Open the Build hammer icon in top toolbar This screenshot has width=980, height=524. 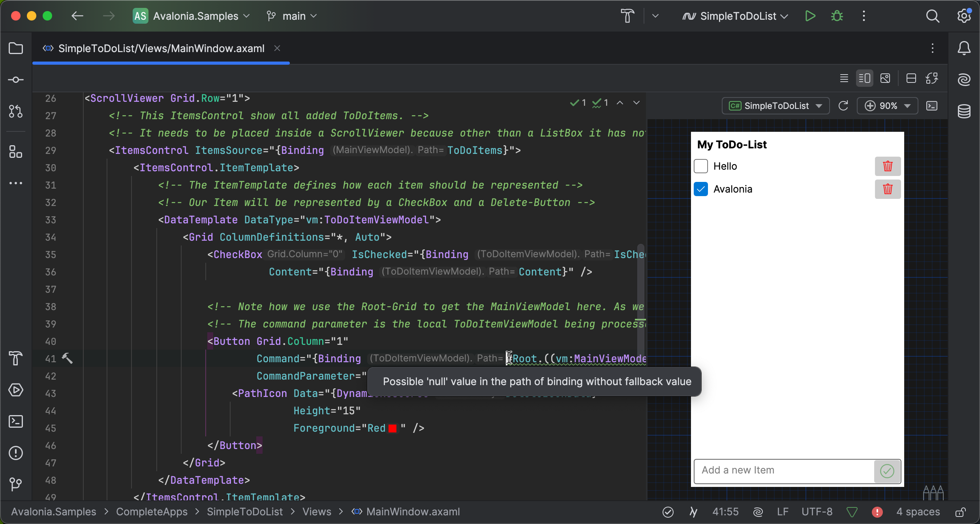(x=627, y=16)
